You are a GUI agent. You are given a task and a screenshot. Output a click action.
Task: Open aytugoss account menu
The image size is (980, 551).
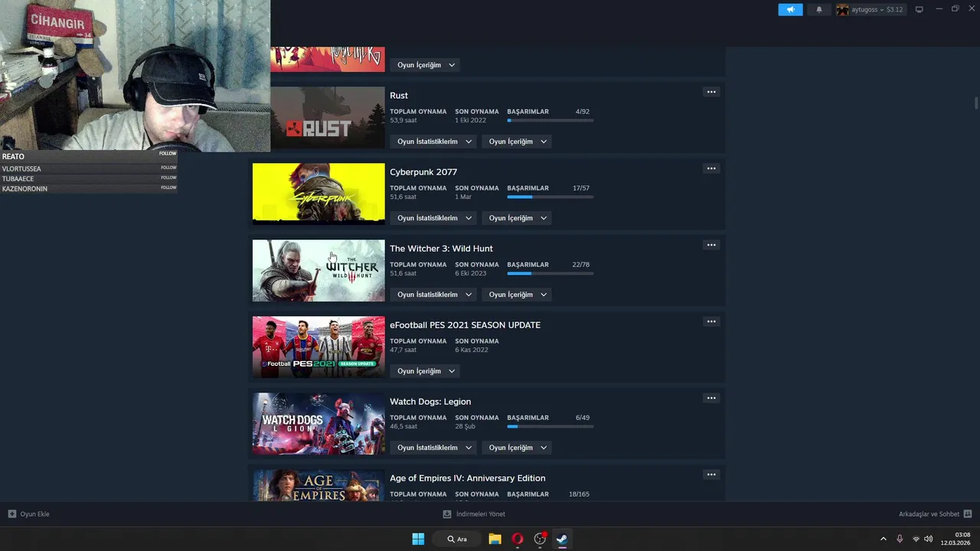871,10
